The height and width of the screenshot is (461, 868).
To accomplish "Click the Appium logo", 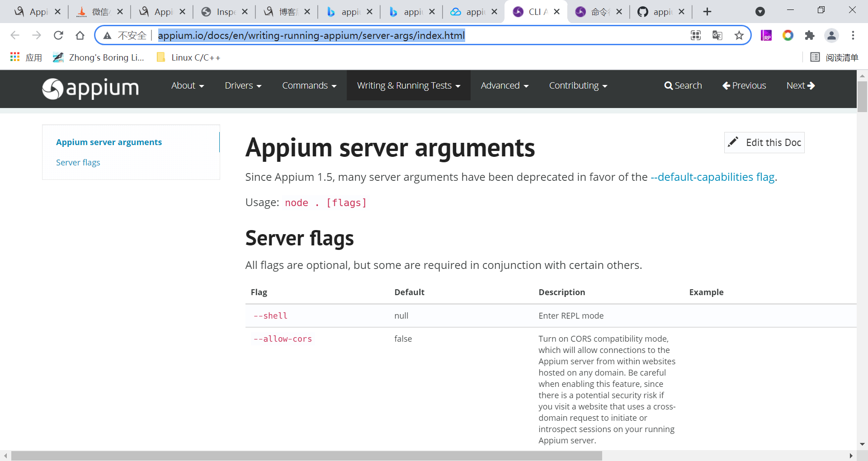I will pos(90,89).
